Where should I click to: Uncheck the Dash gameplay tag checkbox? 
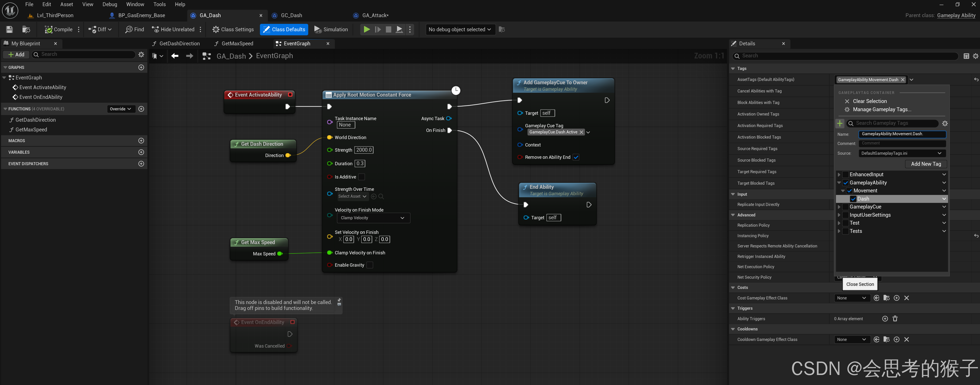pos(853,199)
